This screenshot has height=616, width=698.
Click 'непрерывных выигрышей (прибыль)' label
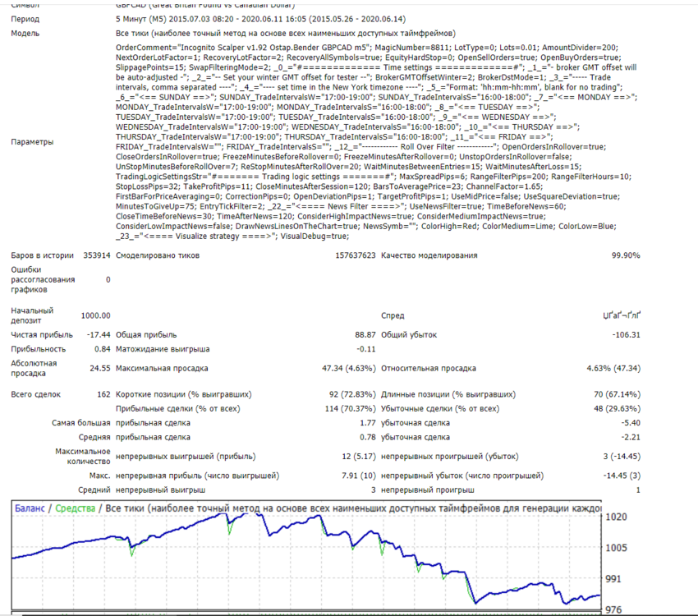click(x=186, y=456)
